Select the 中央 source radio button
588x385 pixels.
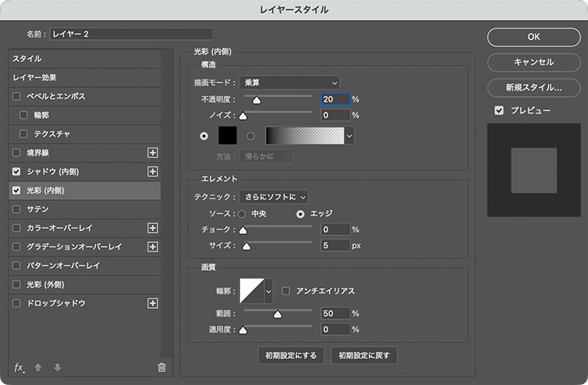pyautogui.click(x=242, y=214)
